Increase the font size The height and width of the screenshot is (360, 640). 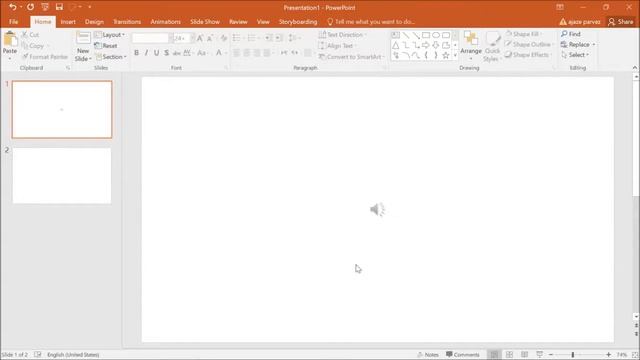click(200, 38)
